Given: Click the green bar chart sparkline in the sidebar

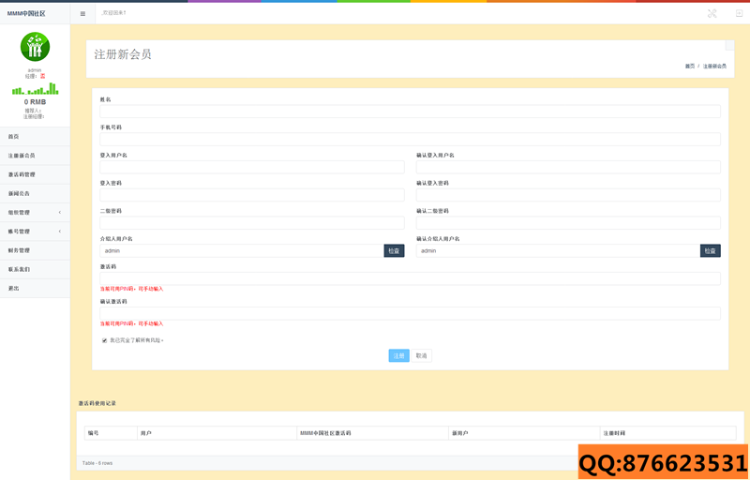Looking at the screenshot, I should tap(35, 88).
